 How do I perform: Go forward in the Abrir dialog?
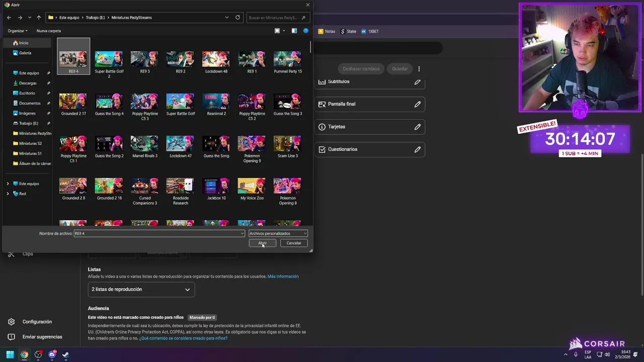click(x=20, y=18)
